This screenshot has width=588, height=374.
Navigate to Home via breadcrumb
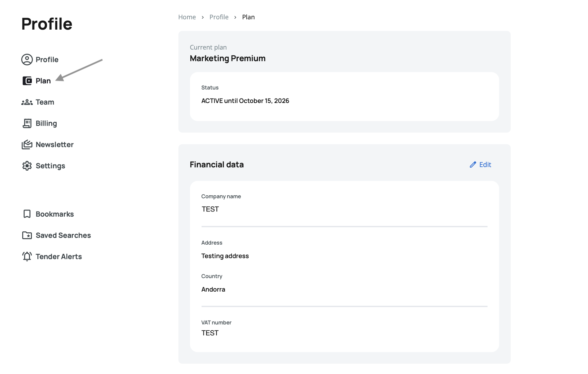click(x=187, y=17)
